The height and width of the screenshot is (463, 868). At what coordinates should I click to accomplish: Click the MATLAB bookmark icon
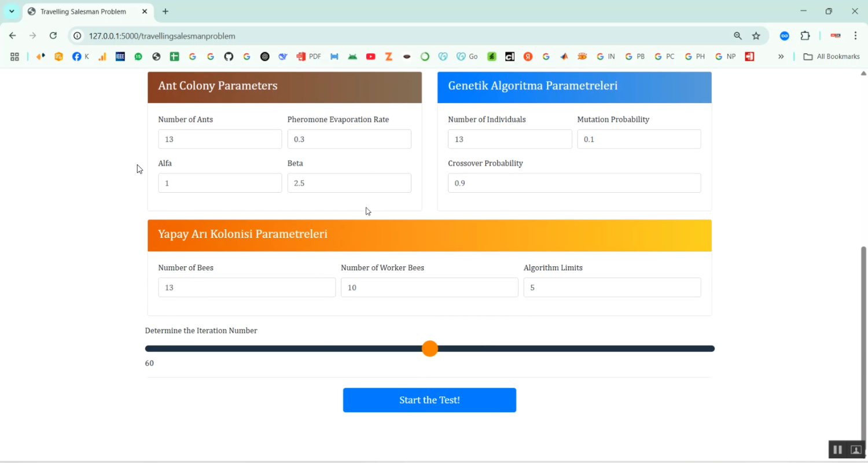[x=564, y=56]
